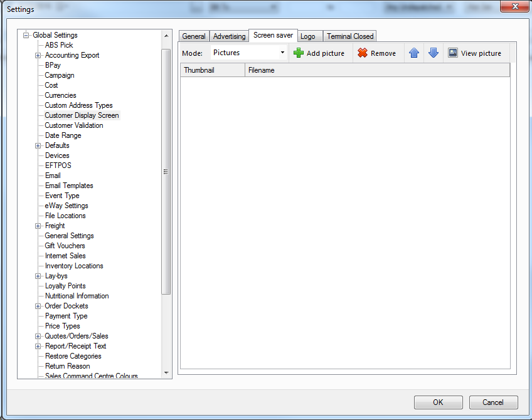This screenshot has width=532, height=420.
Task: Open the Mode dropdown showing Pictures
Action: coord(282,53)
